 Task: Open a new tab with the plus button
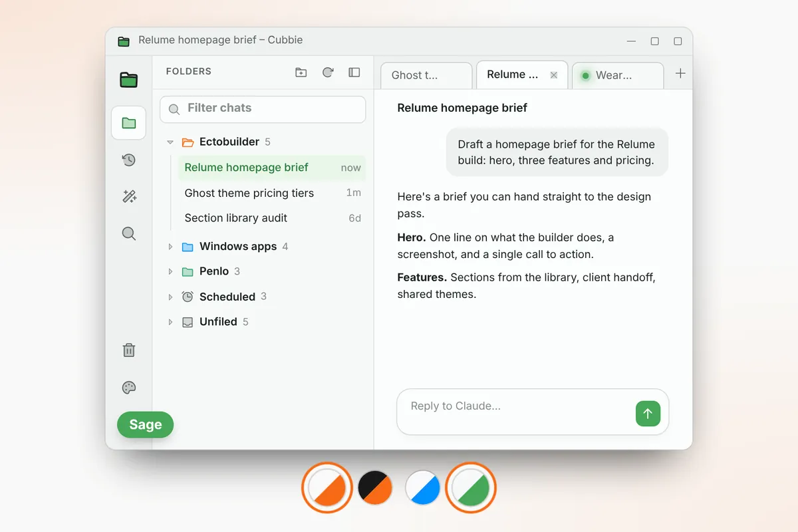(x=680, y=74)
